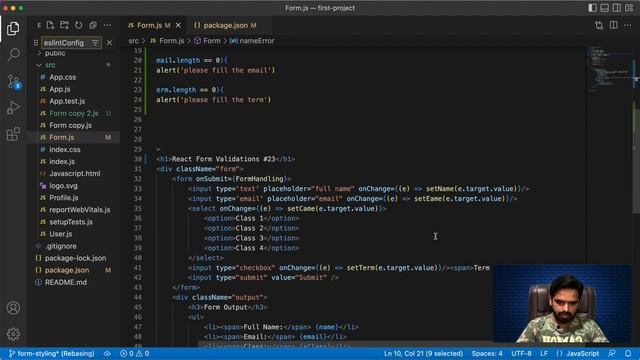Open the Manage gear icon
This screenshot has width=640, height=360.
click(x=13, y=334)
